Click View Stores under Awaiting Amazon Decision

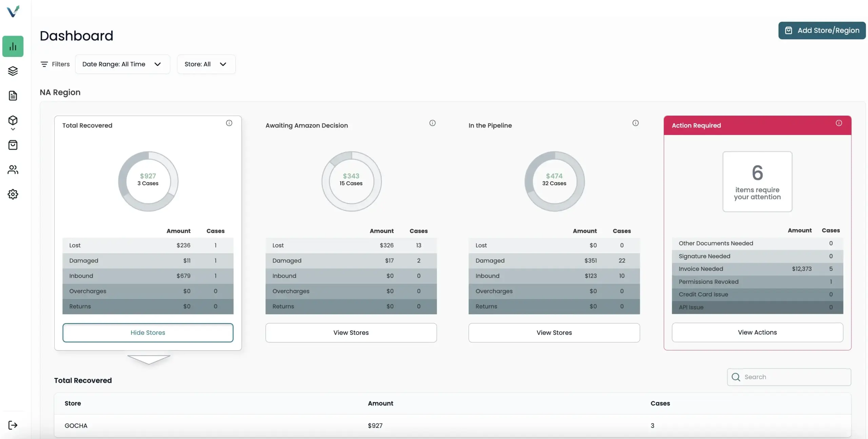(351, 333)
